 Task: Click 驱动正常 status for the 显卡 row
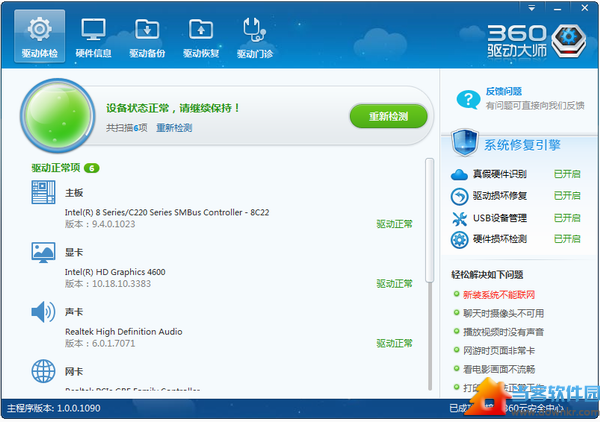click(395, 284)
